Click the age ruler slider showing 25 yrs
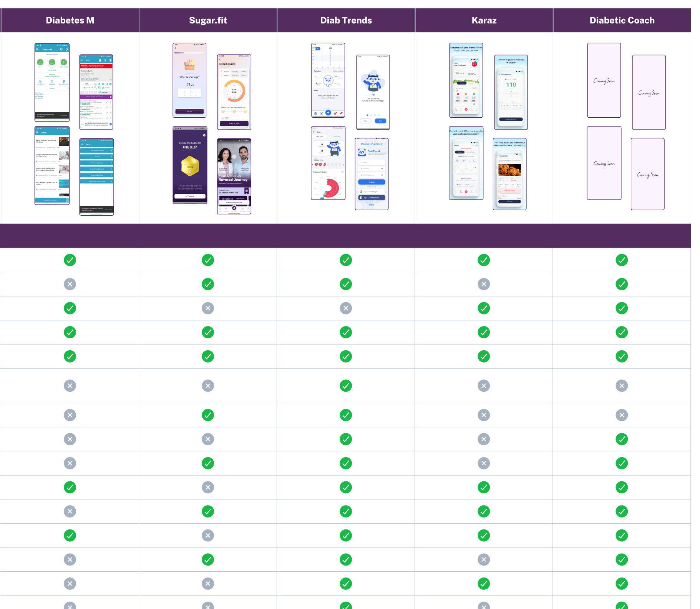This screenshot has height=609, width=700. click(x=190, y=93)
